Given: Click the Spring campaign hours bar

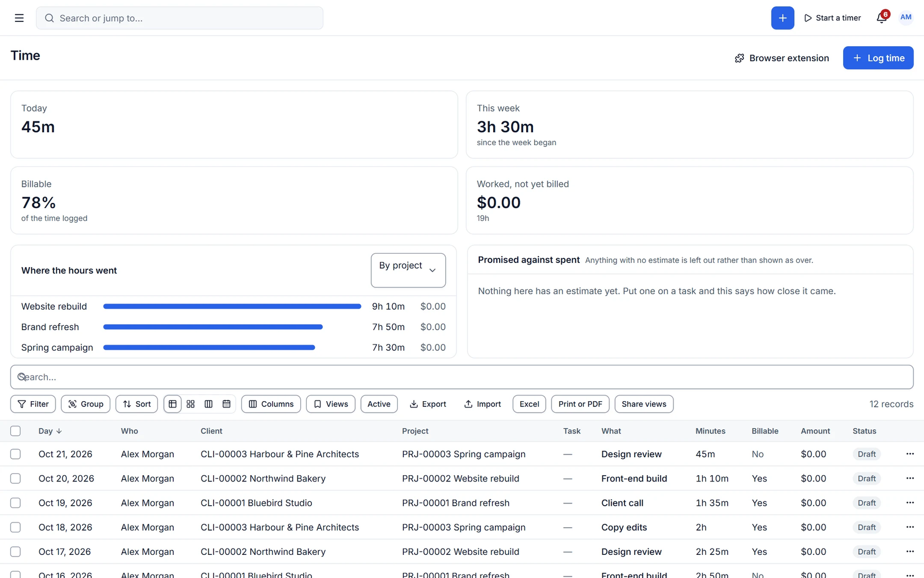Looking at the screenshot, I should pyautogui.click(x=209, y=347).
